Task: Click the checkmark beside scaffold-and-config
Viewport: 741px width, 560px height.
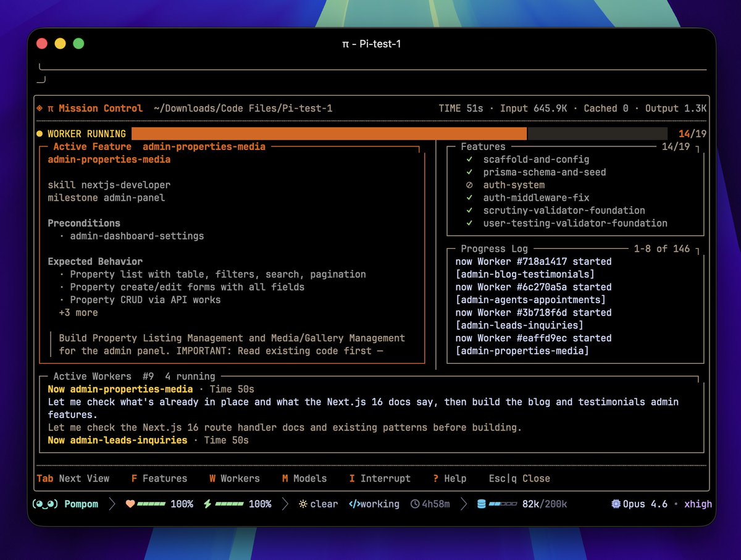Action: click(x=470, y=159)
